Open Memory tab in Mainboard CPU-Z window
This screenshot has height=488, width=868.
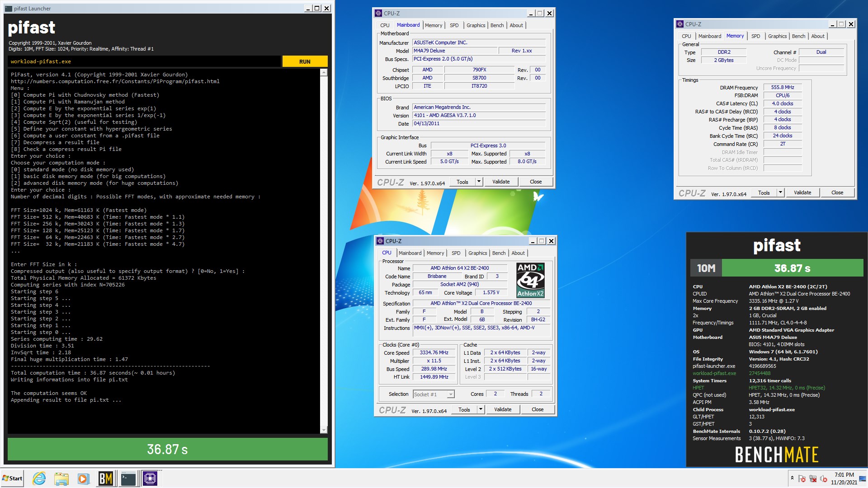click(x=434, y=25)
